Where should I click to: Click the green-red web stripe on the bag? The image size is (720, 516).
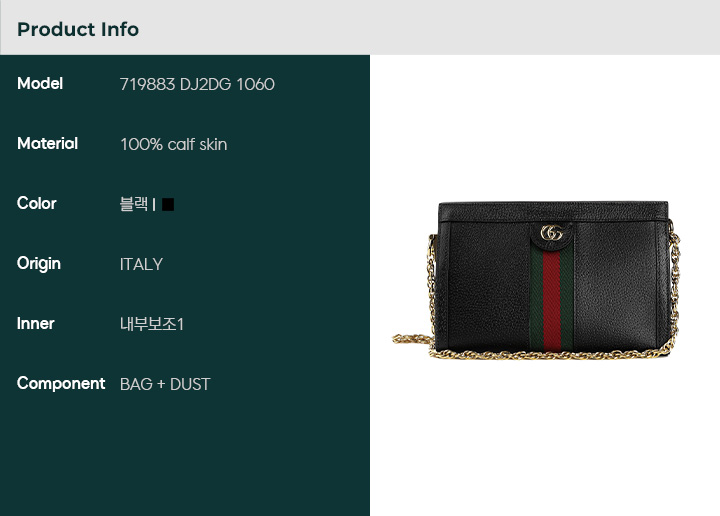click(x=551, y=301)
